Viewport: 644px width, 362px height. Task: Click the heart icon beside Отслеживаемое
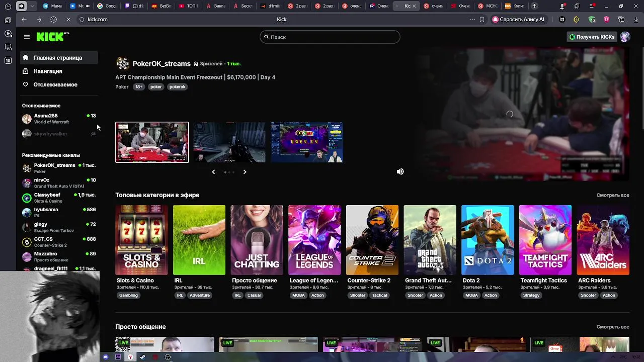point(25,84)
